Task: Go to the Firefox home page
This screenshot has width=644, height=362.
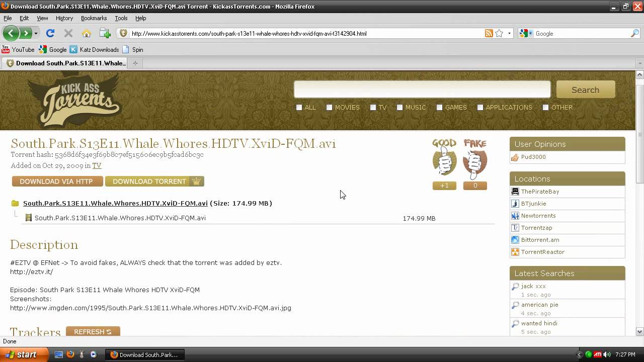Action: point(87,34)
